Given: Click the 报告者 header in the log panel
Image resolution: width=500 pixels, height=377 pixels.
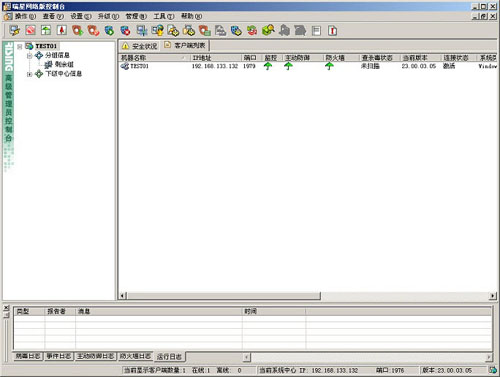Looking at the screenshot, I should (x=60, y=312).
